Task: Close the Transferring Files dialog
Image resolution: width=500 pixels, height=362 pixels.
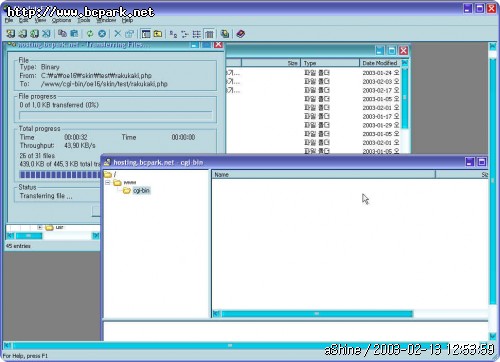Action: 218,44
